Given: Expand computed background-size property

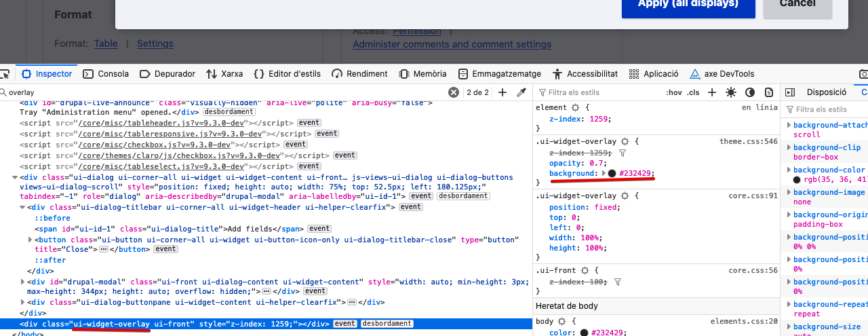Looking at the screenshot, I should click(789, 326).
